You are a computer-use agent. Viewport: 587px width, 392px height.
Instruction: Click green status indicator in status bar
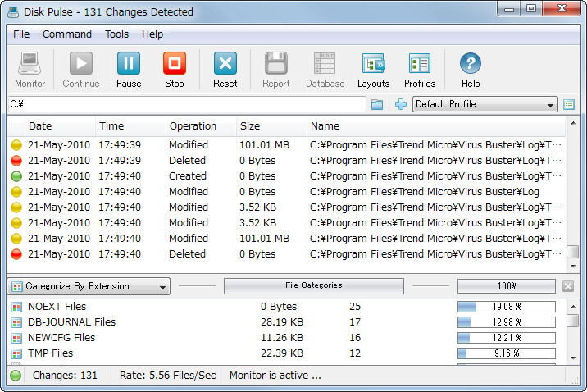coord(16,375)
